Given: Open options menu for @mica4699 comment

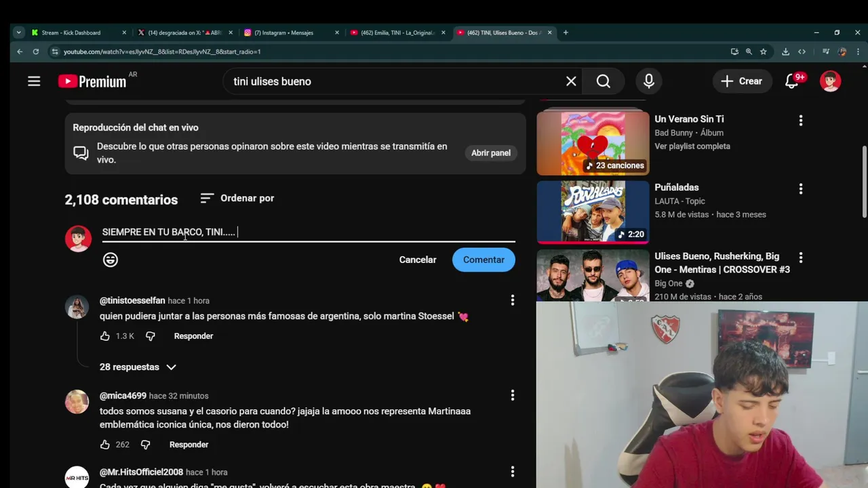Looking at the screenshot, I should click(513, 395).
